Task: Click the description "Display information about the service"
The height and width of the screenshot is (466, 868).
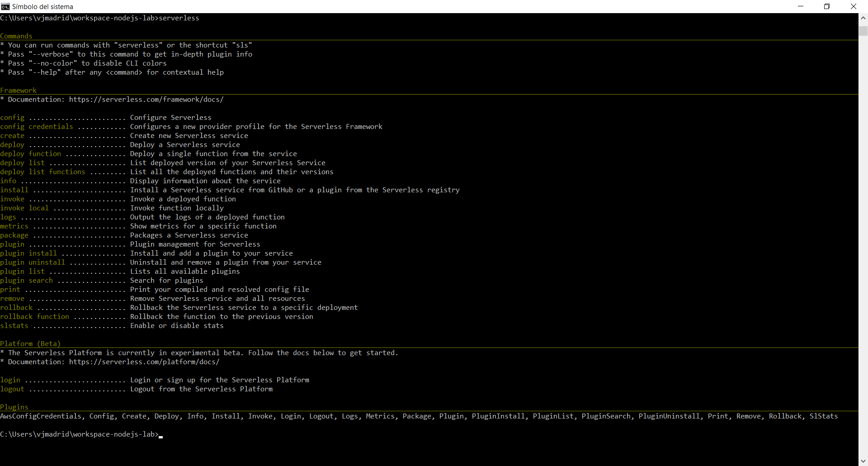Action: [205, 181]
